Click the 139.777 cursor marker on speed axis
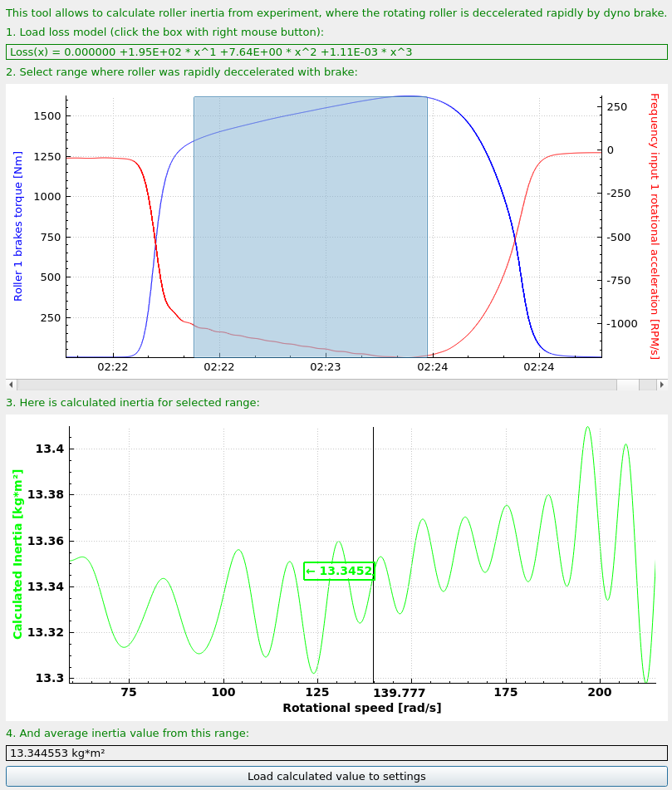The width and height of the screenshot is (672, 790). 399,693
